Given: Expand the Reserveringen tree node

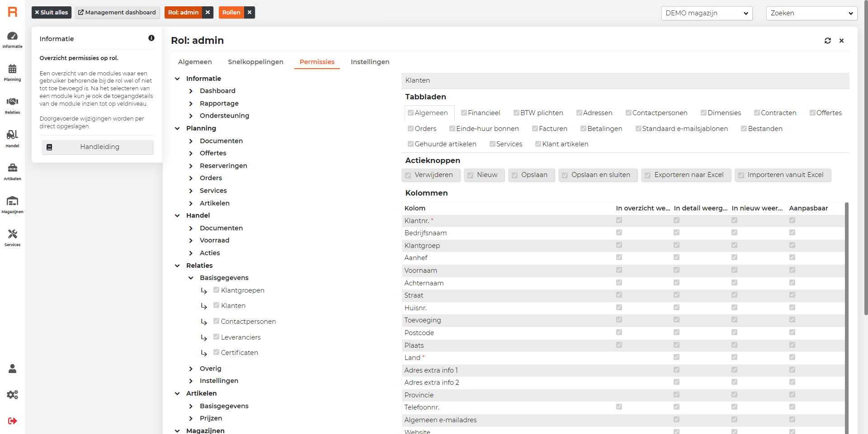Looking at the screenshot, I should pos(191,166).
